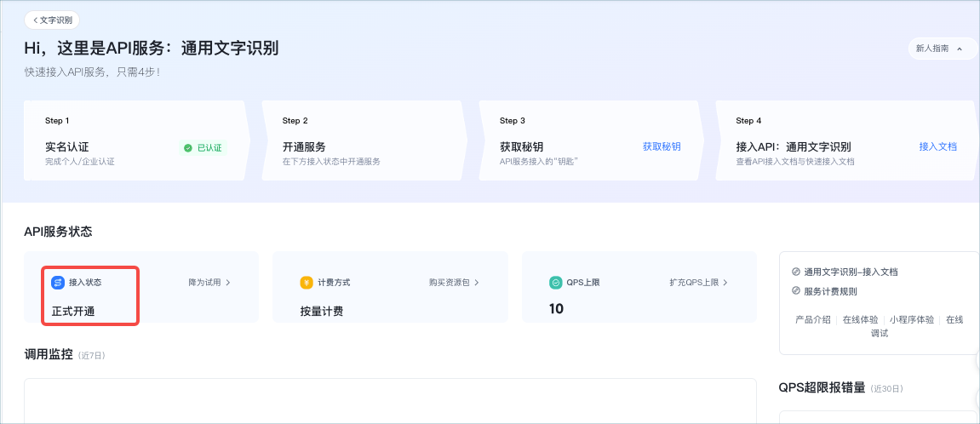Image resolution: width=980 pixels, height=424 pixels.
Task: Click the 获取秘钥 link in Step 3
Action: tap(662, 146)
